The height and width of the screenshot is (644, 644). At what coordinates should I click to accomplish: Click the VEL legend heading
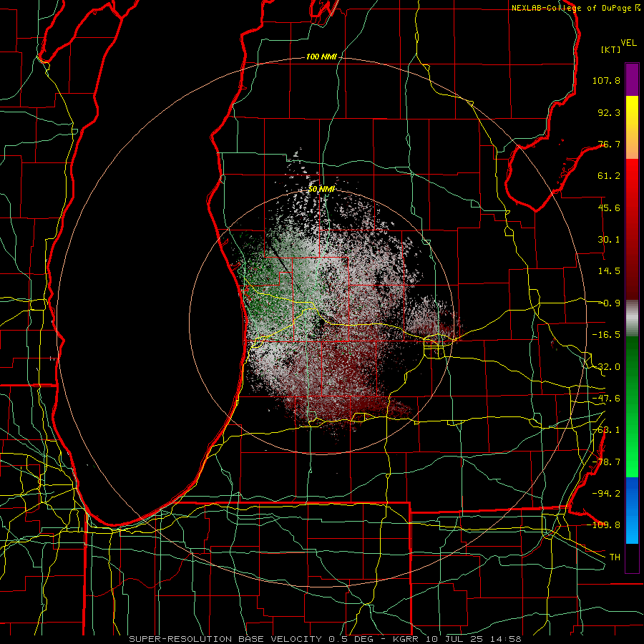pyautogui.click(x=629, y=43)
